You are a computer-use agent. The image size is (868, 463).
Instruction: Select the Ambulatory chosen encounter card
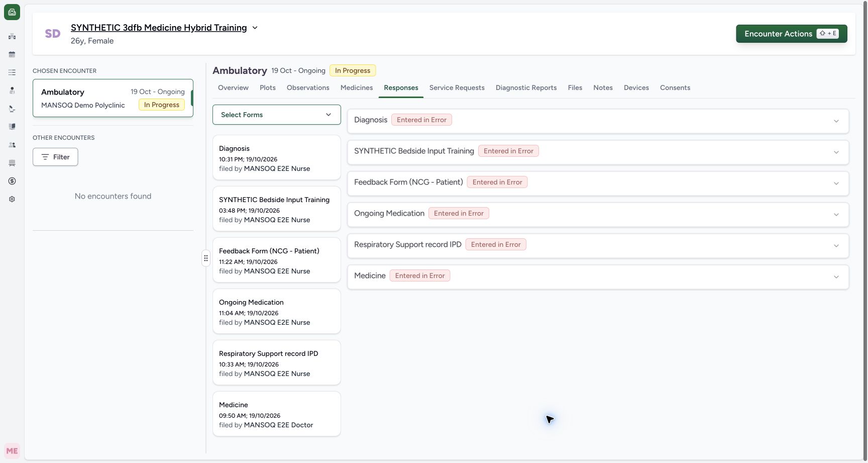(113, 98)
